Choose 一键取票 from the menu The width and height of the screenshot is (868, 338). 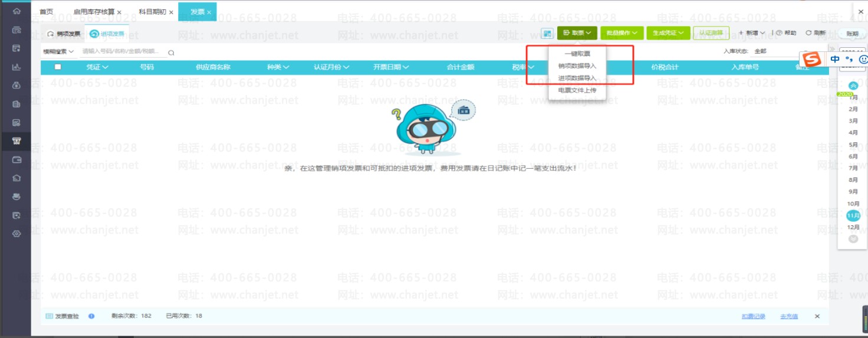click(x=577, y=54)
